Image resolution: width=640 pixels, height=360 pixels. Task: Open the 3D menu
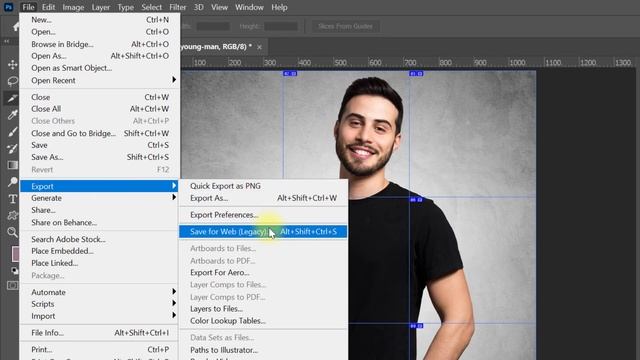pyautogui.click(x=198, y=7)
